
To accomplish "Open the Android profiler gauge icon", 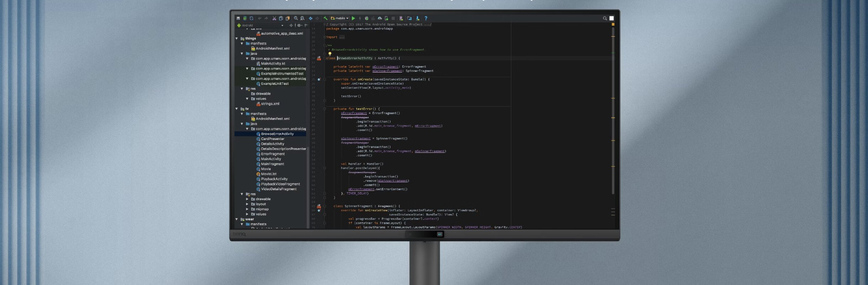I will [380, 18].
